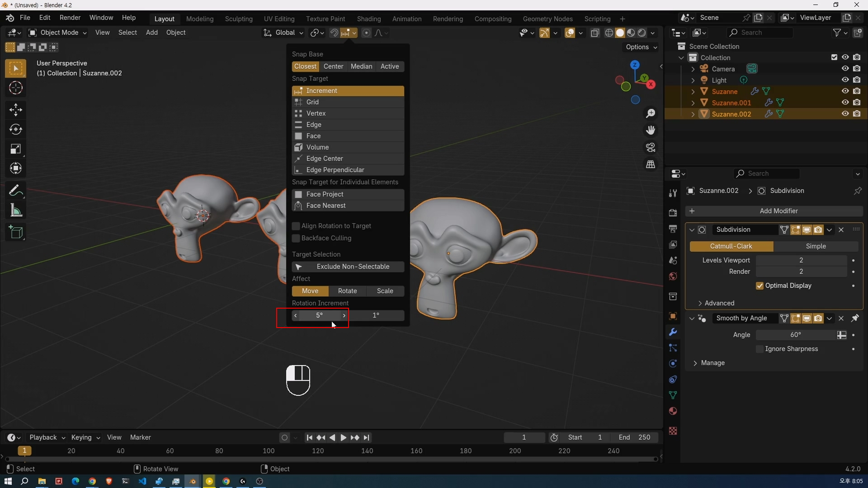Image resolution: width=868 pixels, height=488 pixels.
Task: Toggle proportional editing icon
Action: click(366, 33)
